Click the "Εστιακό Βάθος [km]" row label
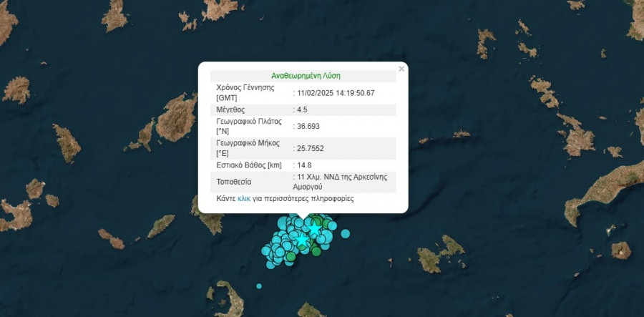This screenshot has width=644, height=317. pyautogui.click(x=250, y=165)
